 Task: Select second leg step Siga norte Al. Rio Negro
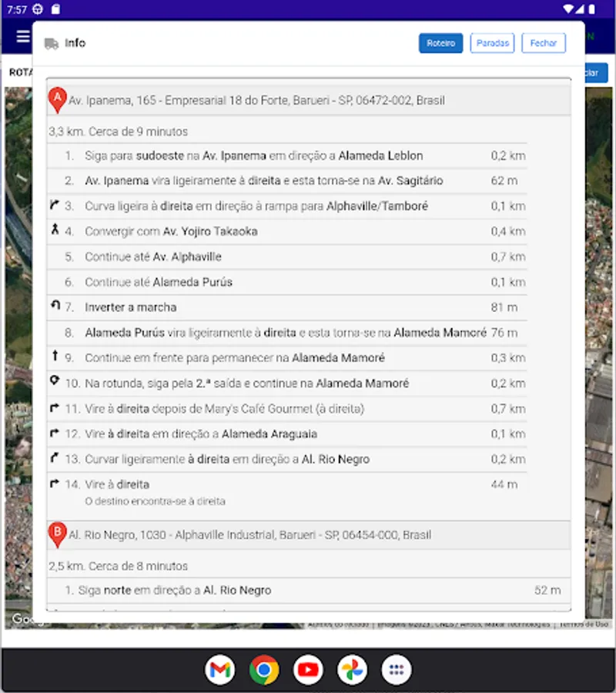(x=309, y=591)
